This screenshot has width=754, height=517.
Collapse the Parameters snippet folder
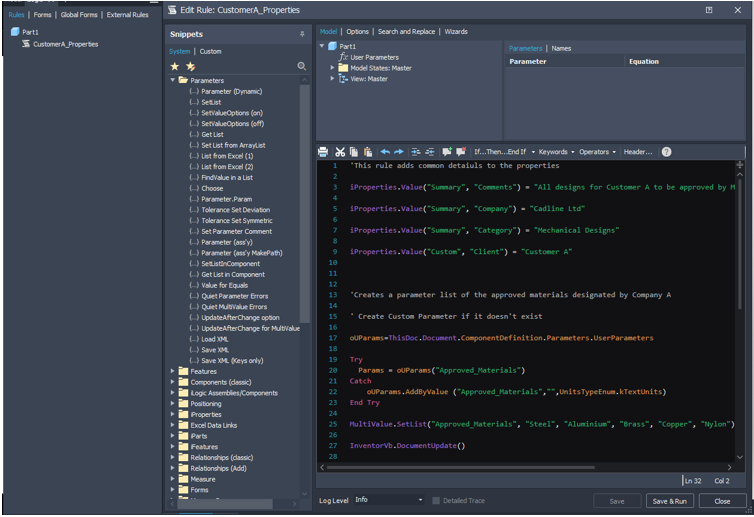tap(173, 80)
